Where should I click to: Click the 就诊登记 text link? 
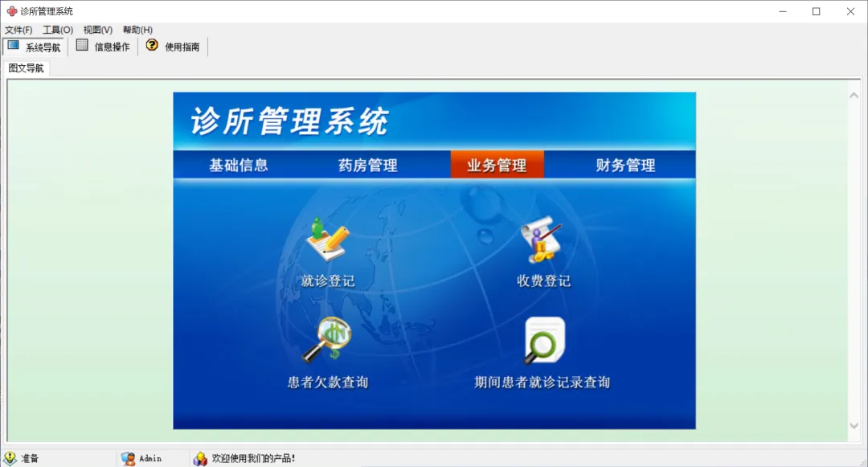pyautogui.click(x=328, y=281)
